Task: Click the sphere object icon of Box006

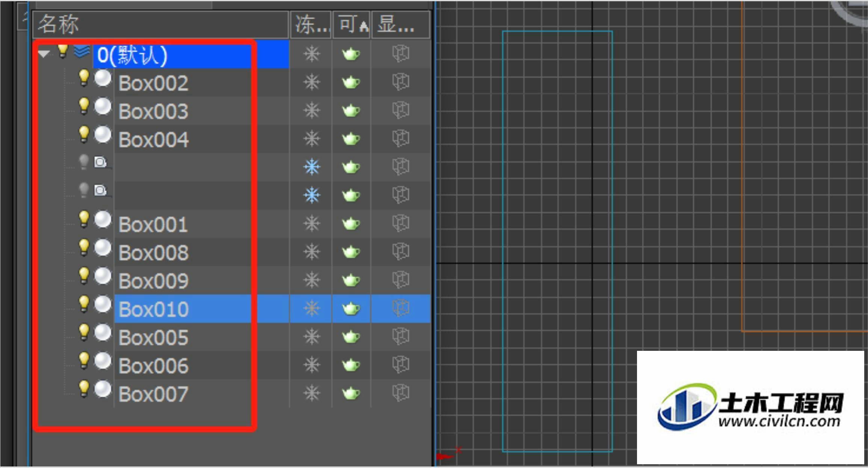Action: [x=103, y=361]
